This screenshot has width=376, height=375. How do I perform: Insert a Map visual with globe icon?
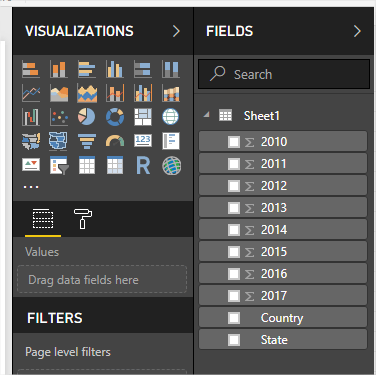point(171,117)
